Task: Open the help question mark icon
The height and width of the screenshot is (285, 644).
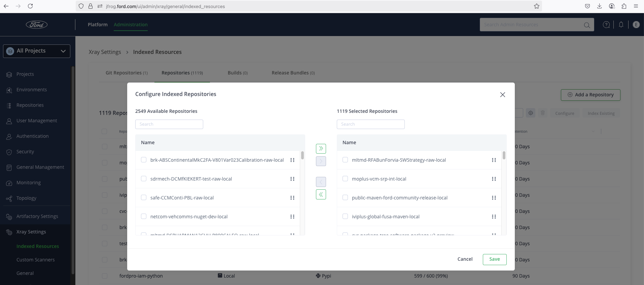Action: click(x=606, y=25)
